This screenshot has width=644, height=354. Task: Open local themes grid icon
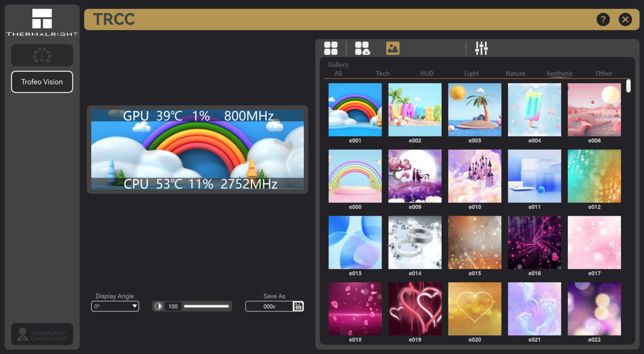[331, 48]
